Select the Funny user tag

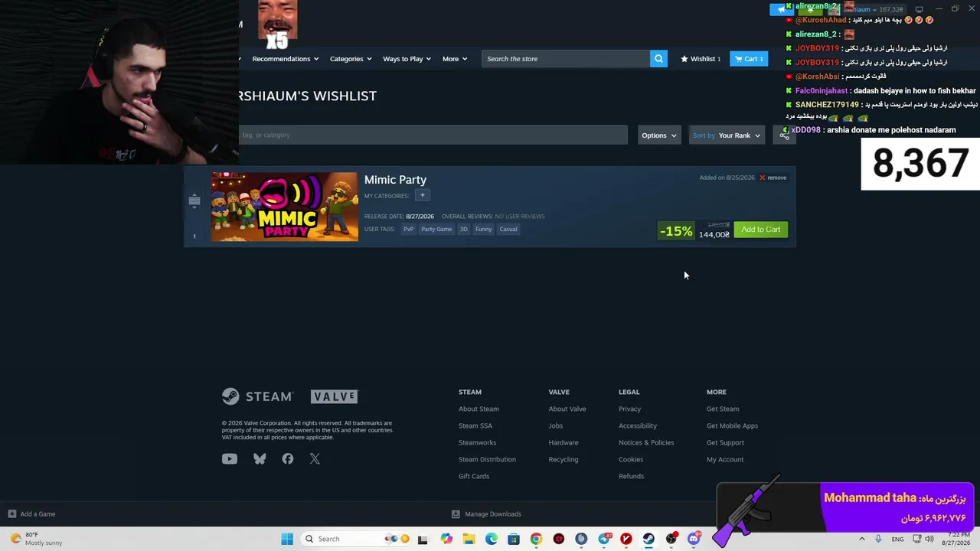pos(483,229)
